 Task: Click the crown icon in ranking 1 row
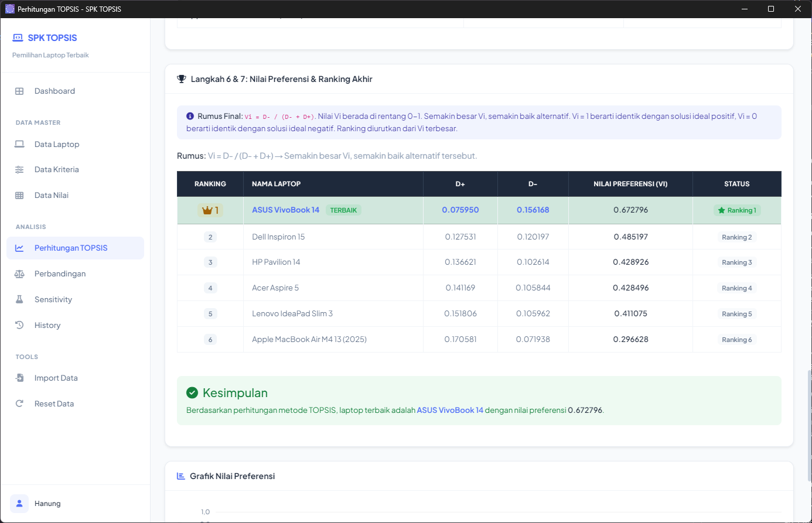(x=207, y=210)
